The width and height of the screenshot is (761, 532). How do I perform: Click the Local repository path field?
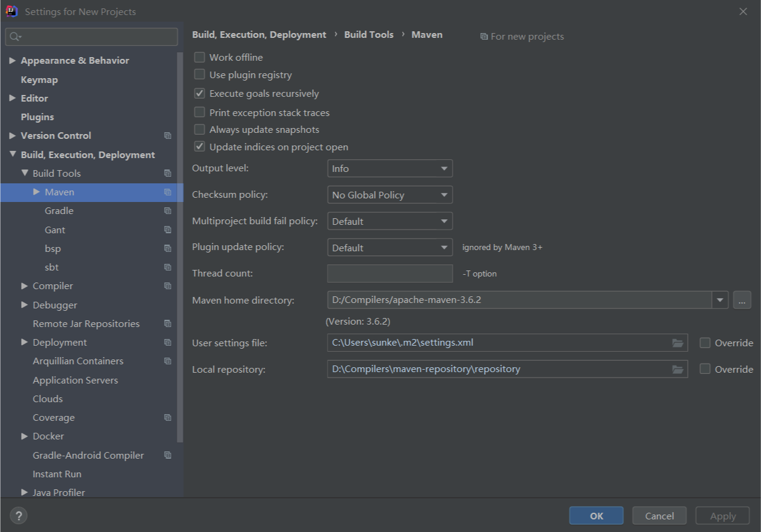(507, 369)
